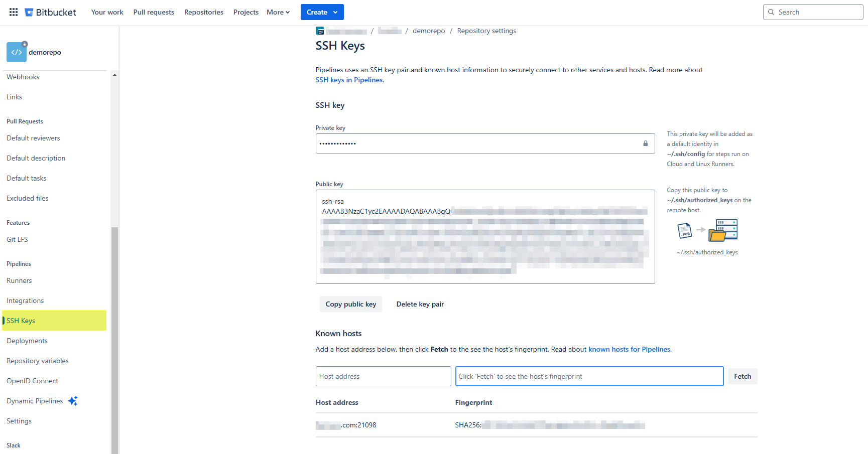Click the '.com:21098' host address entry
The image size is (868, 454).
click(346, 425)
